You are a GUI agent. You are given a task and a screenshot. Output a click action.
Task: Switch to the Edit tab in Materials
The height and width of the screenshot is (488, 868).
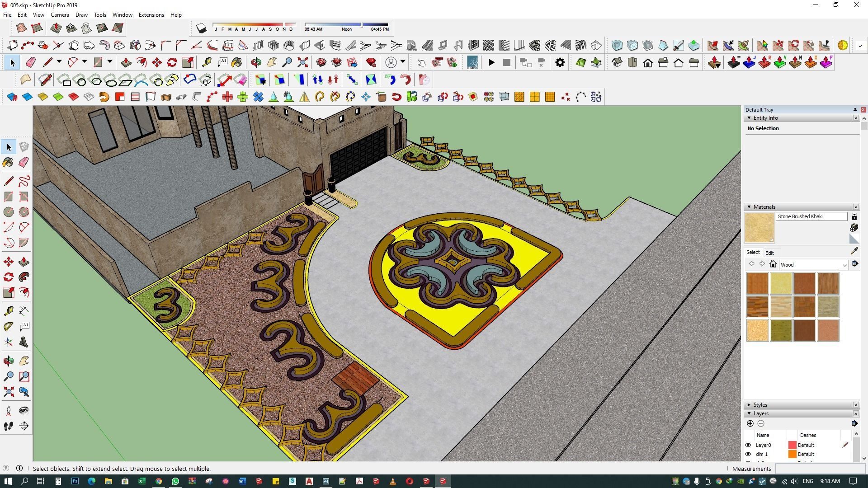pos(769,253)
